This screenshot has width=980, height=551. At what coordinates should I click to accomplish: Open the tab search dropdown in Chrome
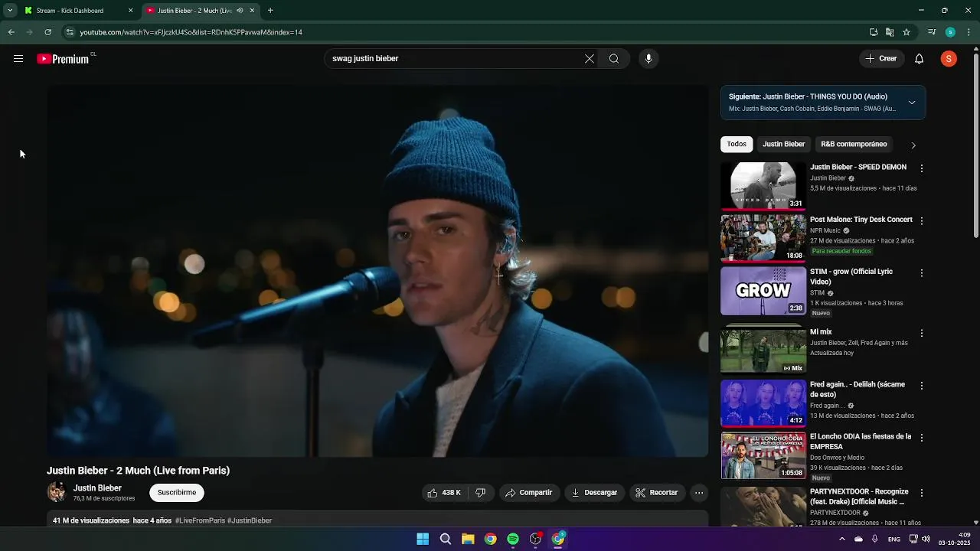click(x=10, y=11)
